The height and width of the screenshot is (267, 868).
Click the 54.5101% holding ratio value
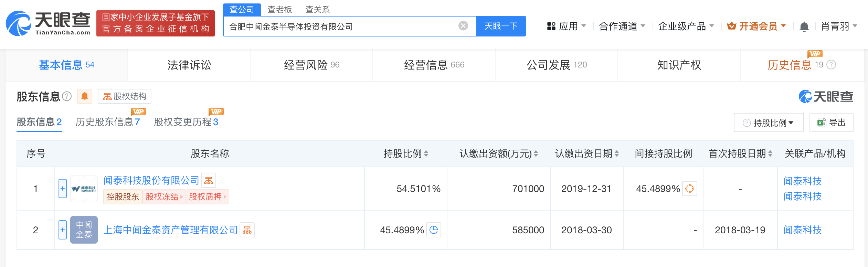click(419, 189)
